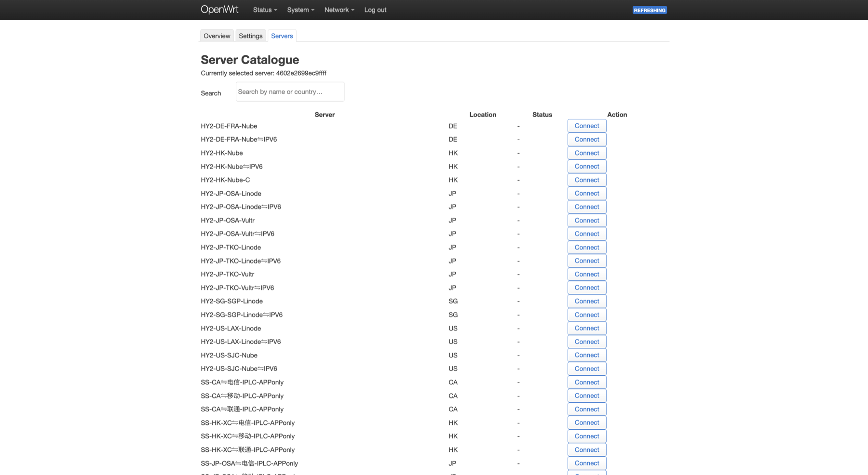Click the Log out link

pos(375,10)
